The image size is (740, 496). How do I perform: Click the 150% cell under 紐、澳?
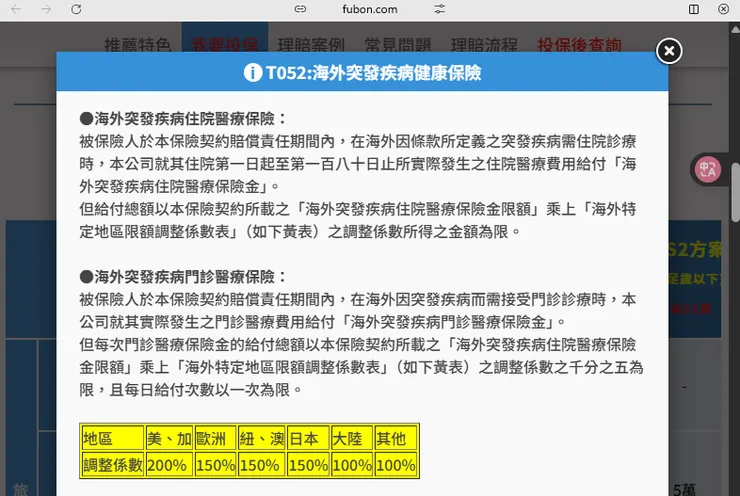(261, 465)
